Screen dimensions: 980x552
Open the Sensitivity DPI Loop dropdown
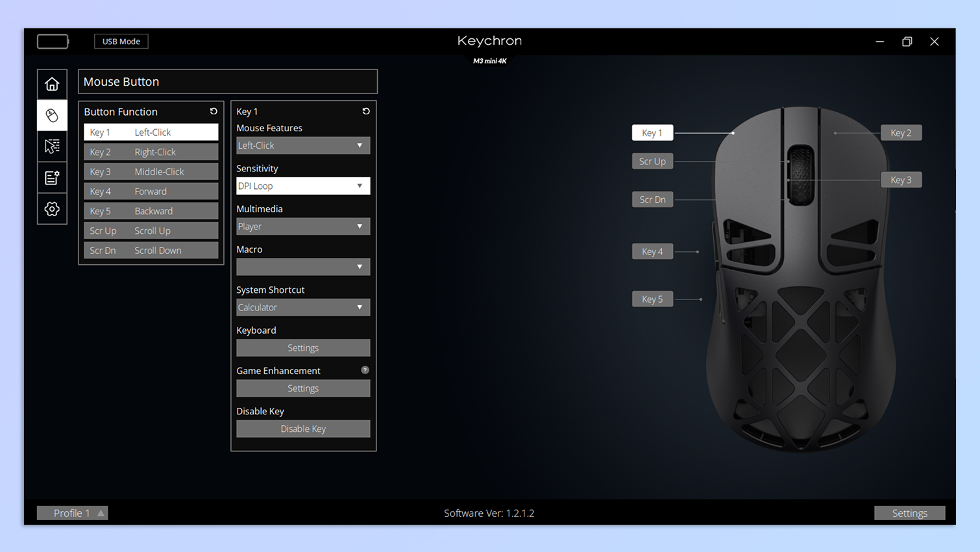302,186
